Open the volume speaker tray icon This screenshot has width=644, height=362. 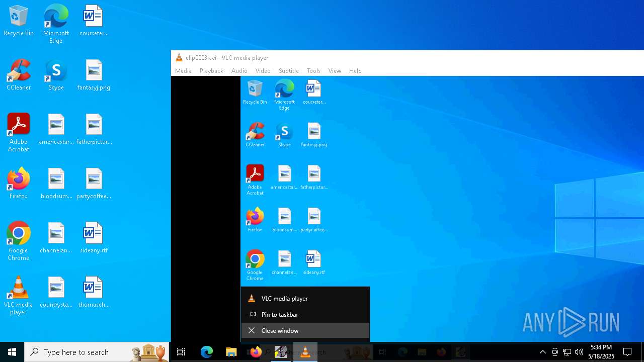point(579,352)
